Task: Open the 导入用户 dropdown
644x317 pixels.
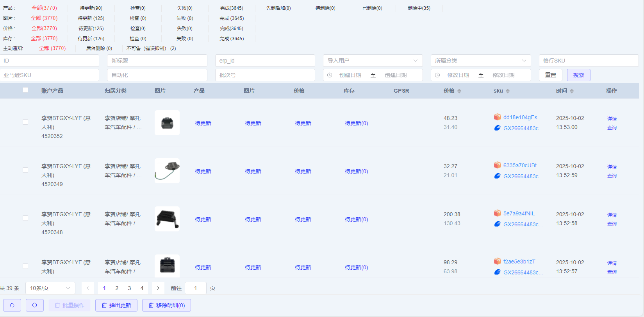Action: 373,61
